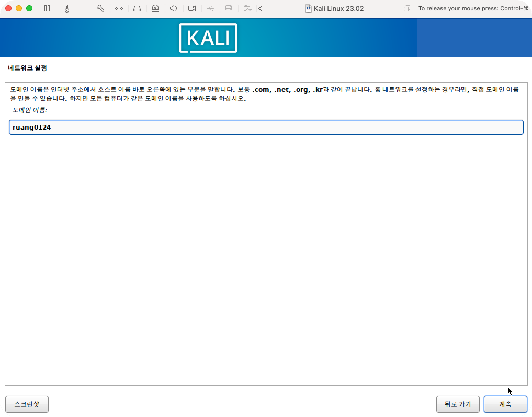Click the window mode icon near release hint

(407, 8)
